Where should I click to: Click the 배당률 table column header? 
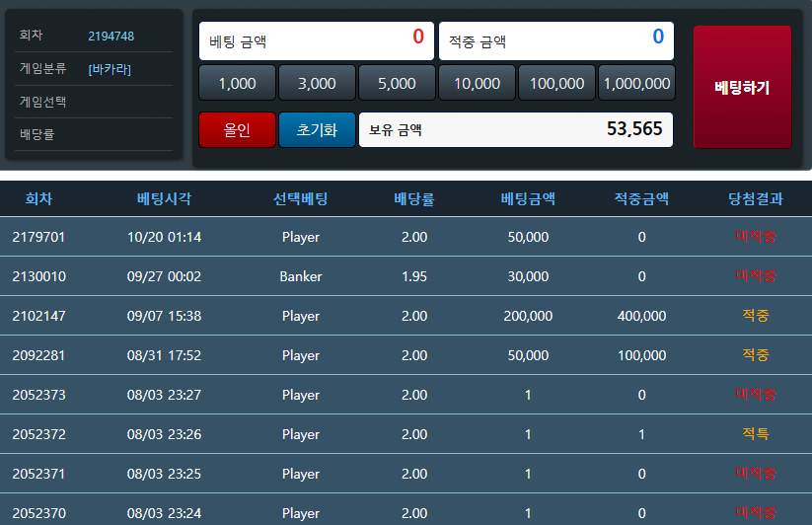click(x=414, y=198)
